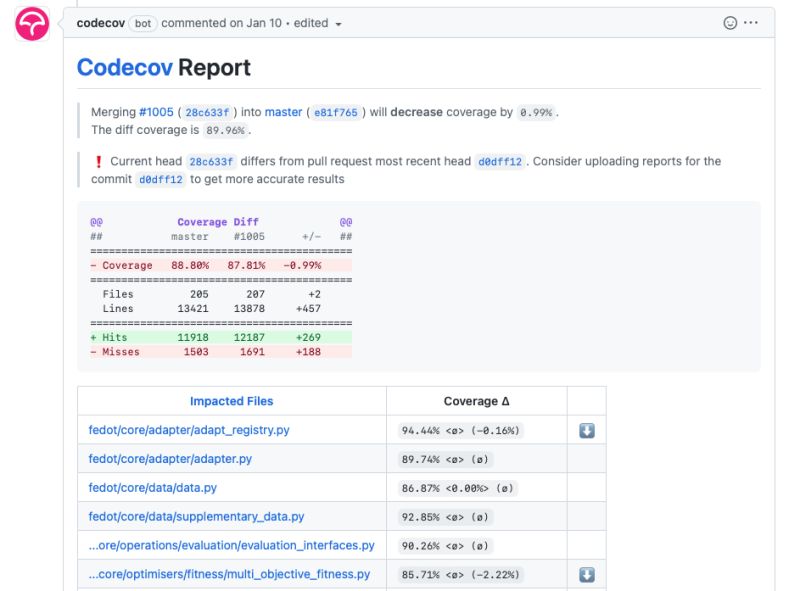Open evaluation_interfaces.py file link

coord(231,545)
